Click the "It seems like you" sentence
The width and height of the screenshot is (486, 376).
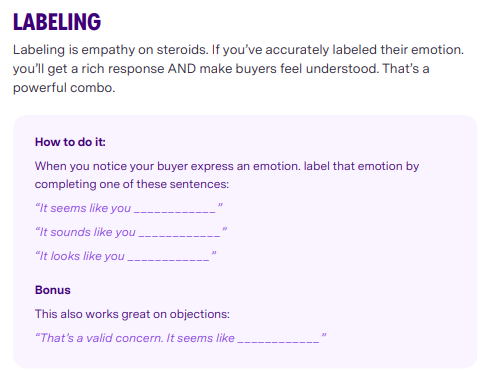(129, 208)
